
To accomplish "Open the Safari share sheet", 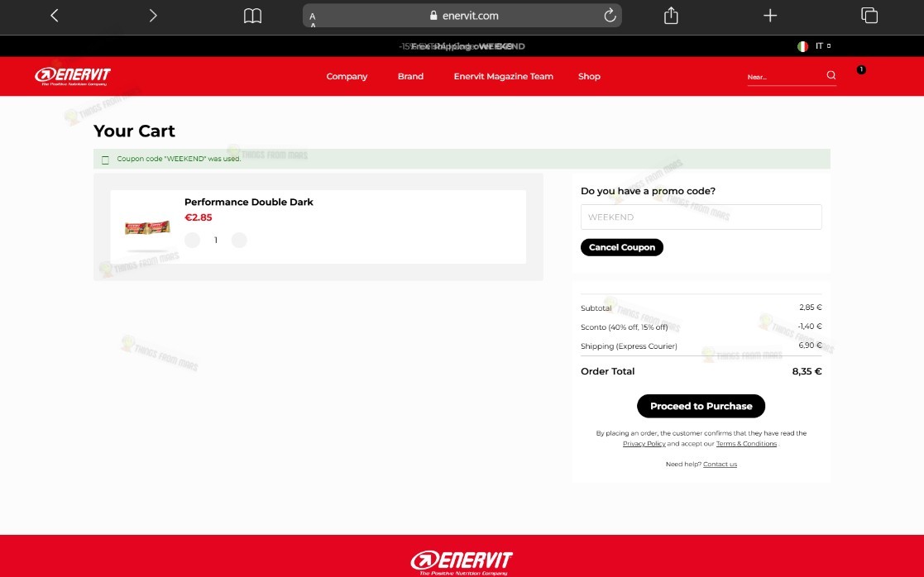I will tap(671, 16).
